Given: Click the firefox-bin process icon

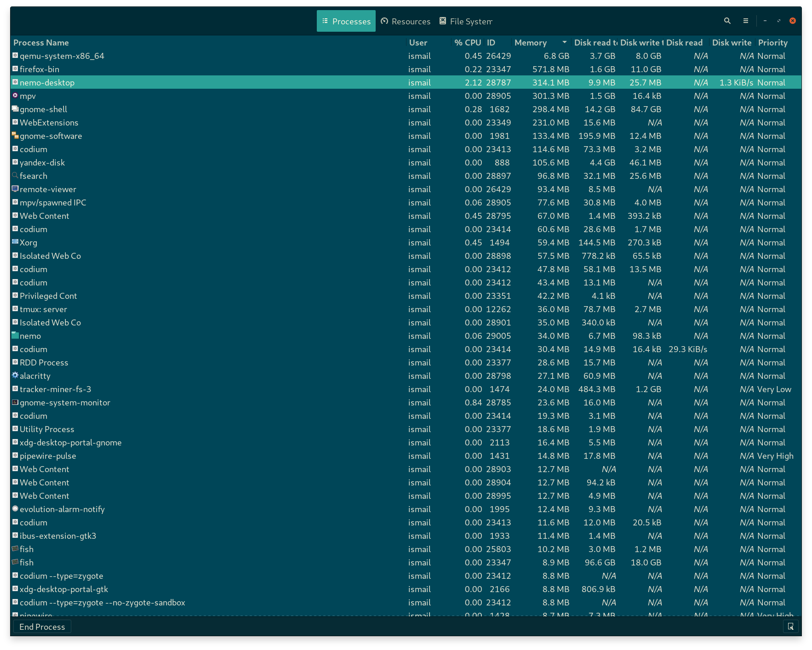Looking at the screenshot, I should tap(15, 69).
